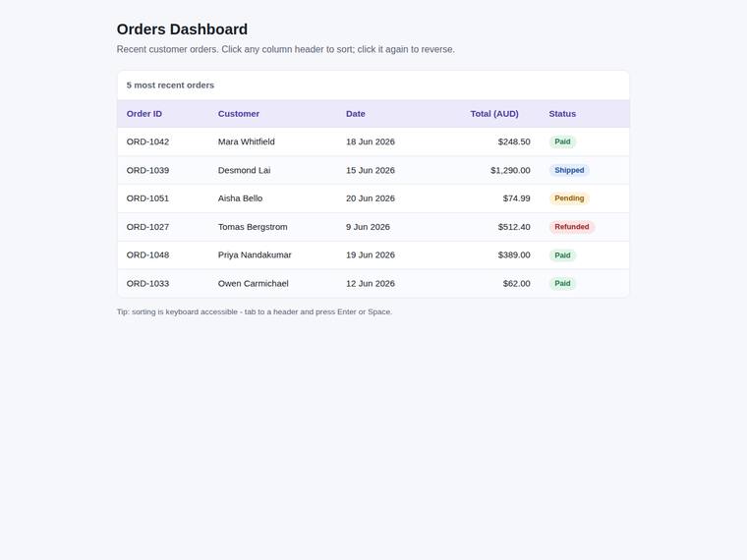Select order ID ORD-1042
This screenshot has width=747, height=560.
click(x=147, y=141)
